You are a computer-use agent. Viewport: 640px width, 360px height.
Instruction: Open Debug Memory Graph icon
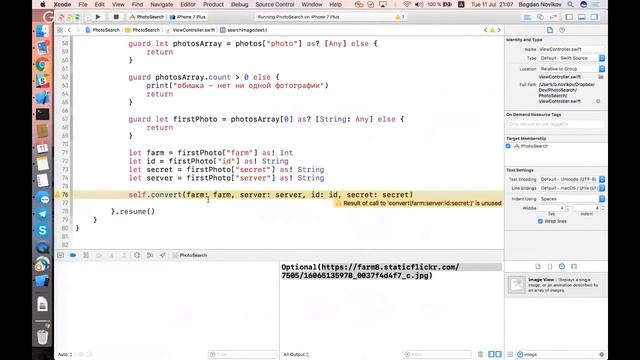150,255
